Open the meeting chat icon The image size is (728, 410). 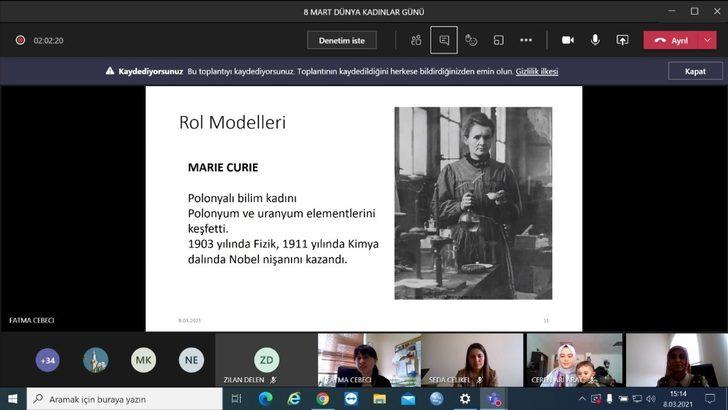click(x=444, y=40)
